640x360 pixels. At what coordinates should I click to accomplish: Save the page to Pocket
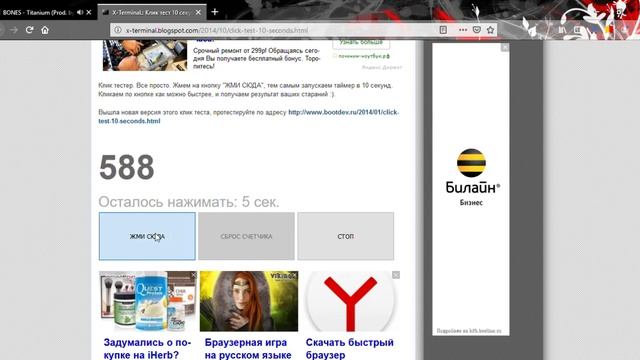pos(476,30)
